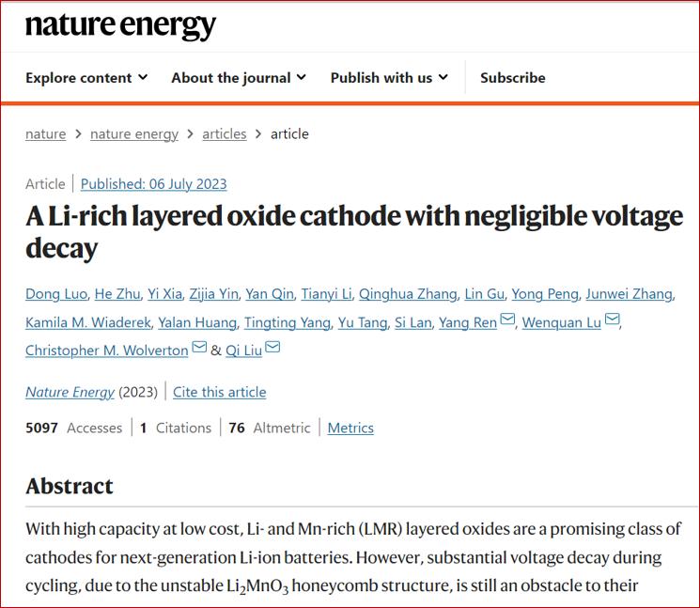The height and width of the screenshot is (608, 700).
Task: Select the Subscribe menu item
Action: coord(512,78)
